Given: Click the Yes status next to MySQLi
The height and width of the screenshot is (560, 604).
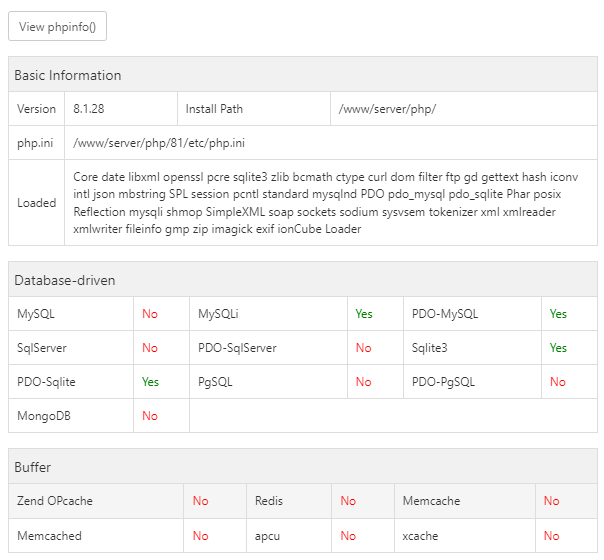Looking at the screenshot, I should [x=364, y=314].
